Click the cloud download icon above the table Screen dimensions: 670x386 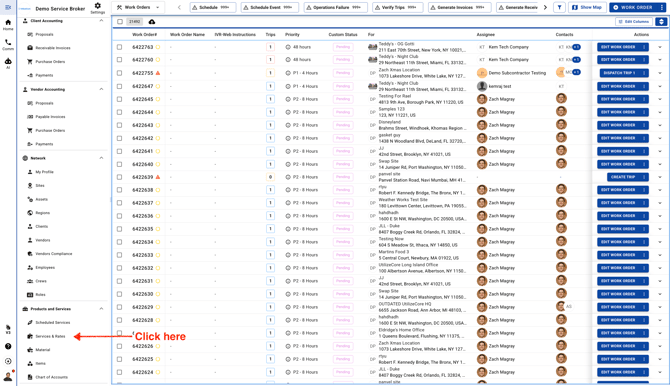[x=152, y=22]
